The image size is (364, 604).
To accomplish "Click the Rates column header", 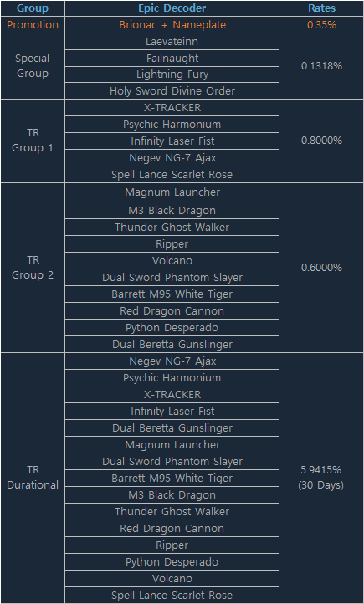I will [321, 8].
